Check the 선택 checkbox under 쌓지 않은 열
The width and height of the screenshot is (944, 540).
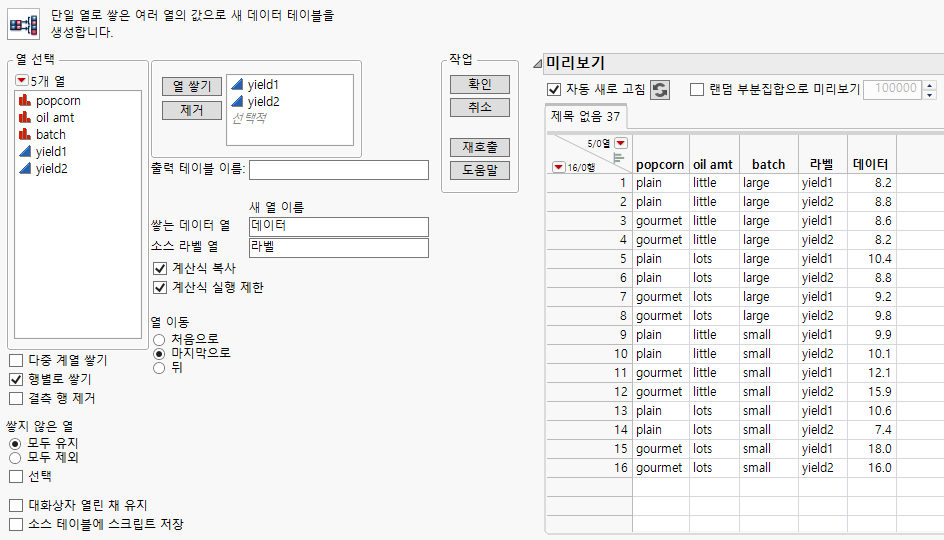point(16,477)
